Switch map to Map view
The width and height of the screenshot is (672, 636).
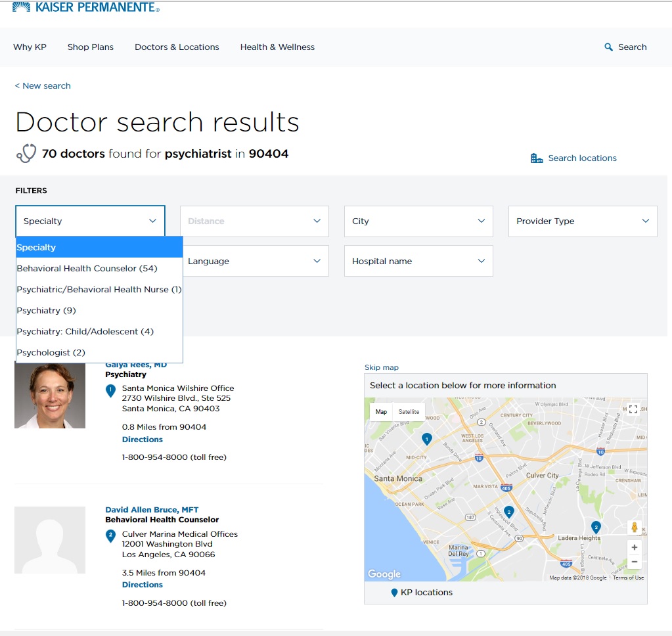(x=381, y=412)
